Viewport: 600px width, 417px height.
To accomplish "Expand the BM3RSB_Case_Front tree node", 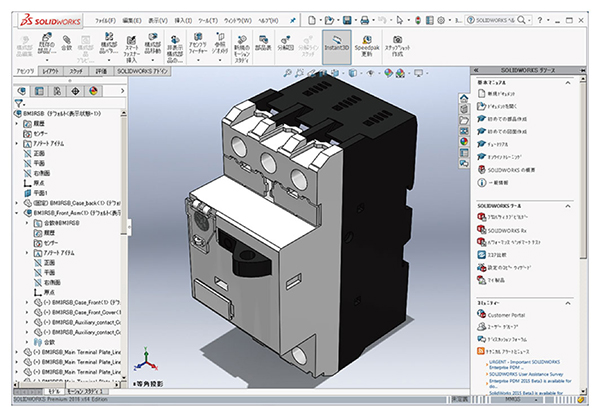I will coord(27,302).
